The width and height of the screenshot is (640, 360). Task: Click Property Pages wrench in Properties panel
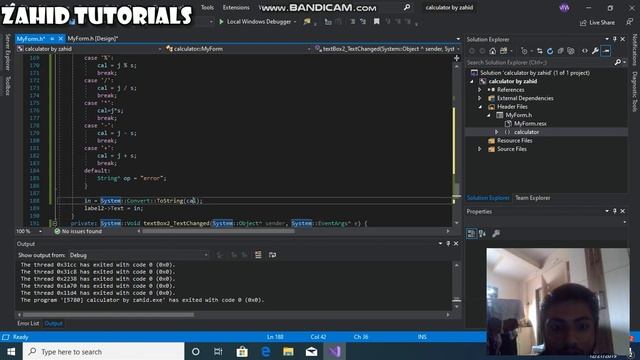pos(496,233)
